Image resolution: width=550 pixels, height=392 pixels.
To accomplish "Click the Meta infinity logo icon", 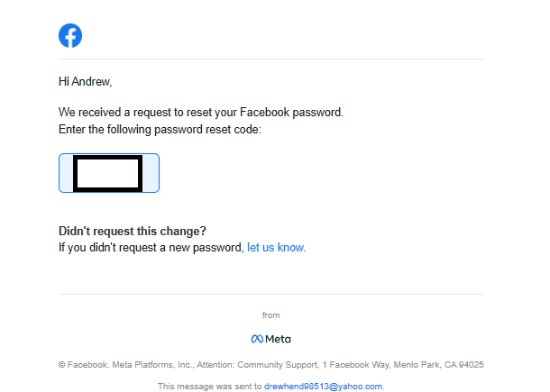I will pyautogui.click(x=257, y=339).
